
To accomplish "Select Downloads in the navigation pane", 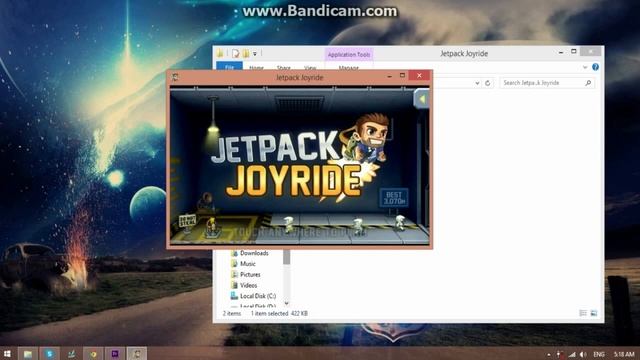I will pos(250,253).
